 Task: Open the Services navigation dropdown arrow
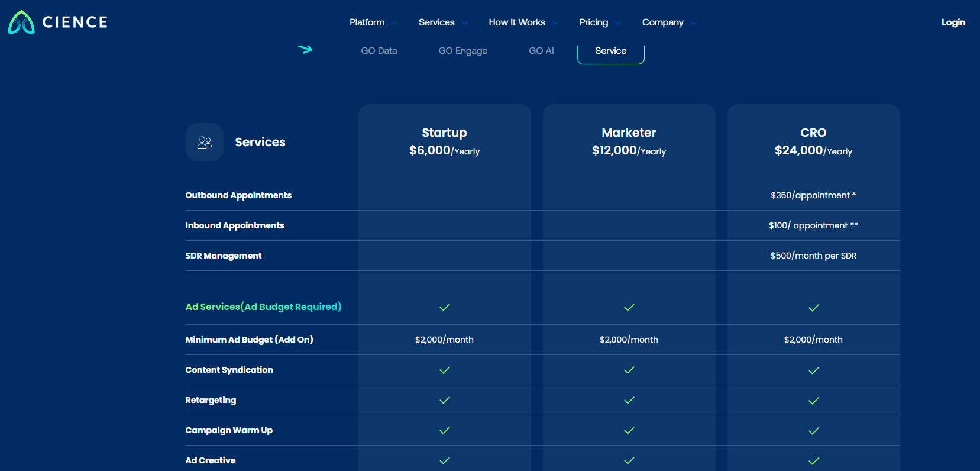(465, 23)
